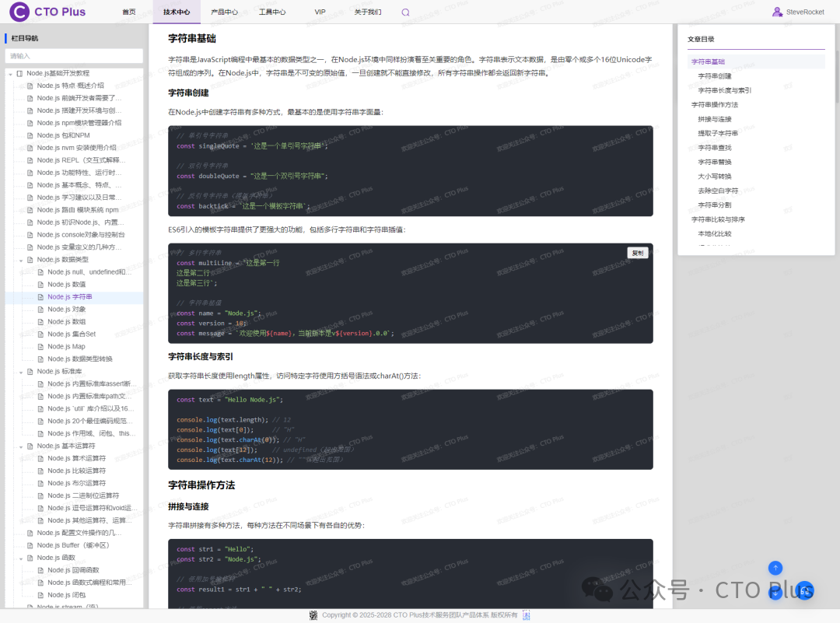Viewport: 840px width, 623px height.
Task: Jump to 提取子字符串 in outline
Action: click(718, 133)
